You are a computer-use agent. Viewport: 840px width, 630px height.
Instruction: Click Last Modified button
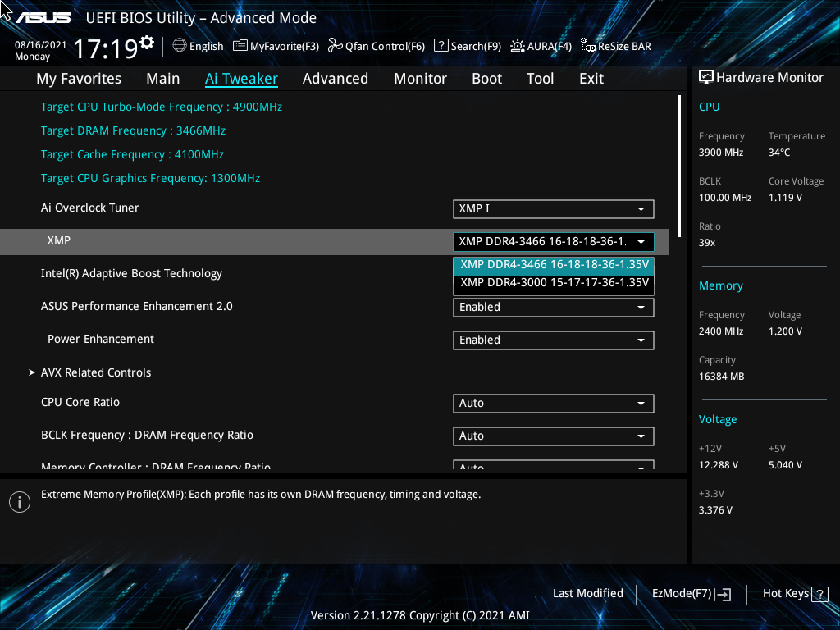[587, 594]
